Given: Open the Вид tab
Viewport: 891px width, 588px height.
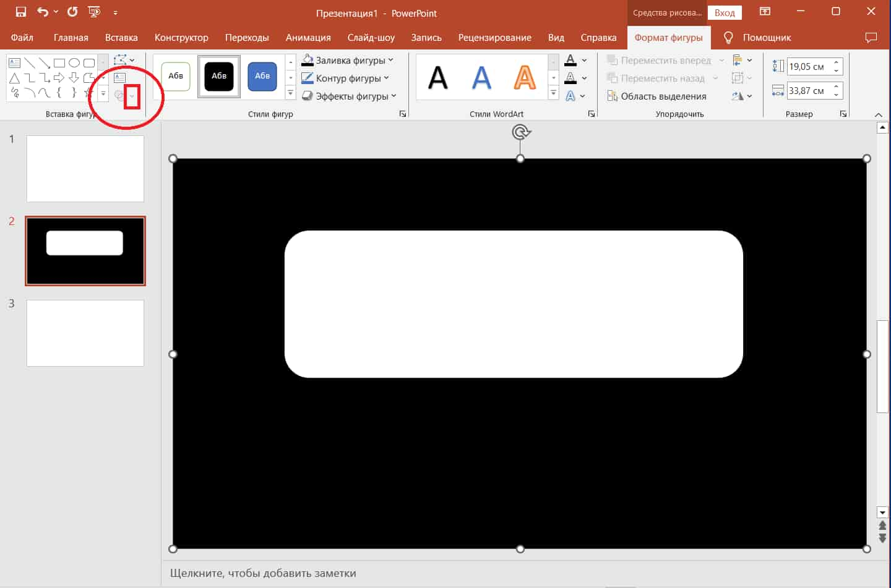Looking at the screenshot, I should coord(556,38).
